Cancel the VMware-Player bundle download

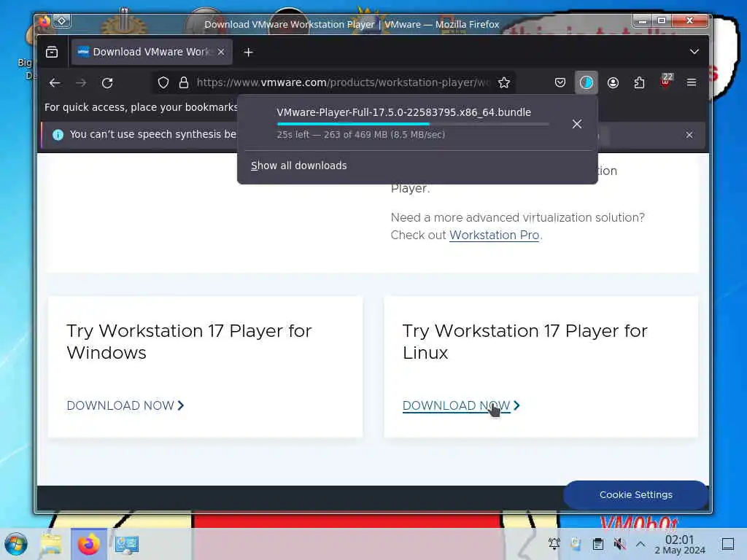point(577,124)
